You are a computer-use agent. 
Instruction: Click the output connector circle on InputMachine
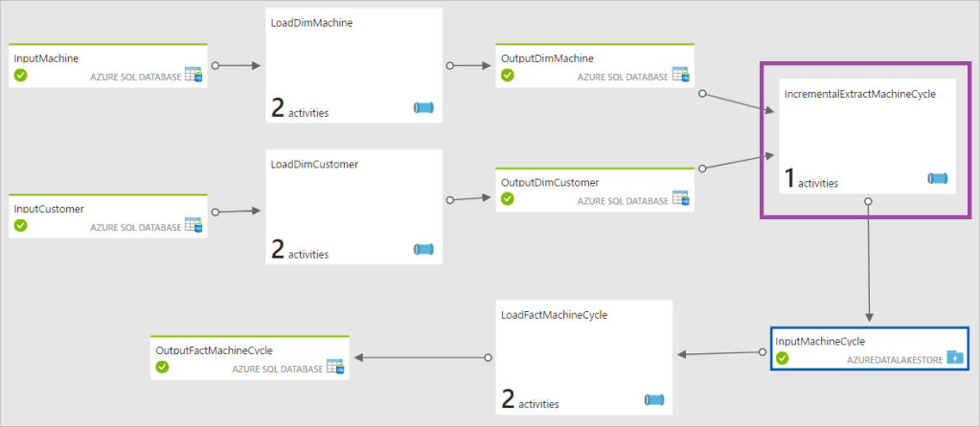point(216,66)
